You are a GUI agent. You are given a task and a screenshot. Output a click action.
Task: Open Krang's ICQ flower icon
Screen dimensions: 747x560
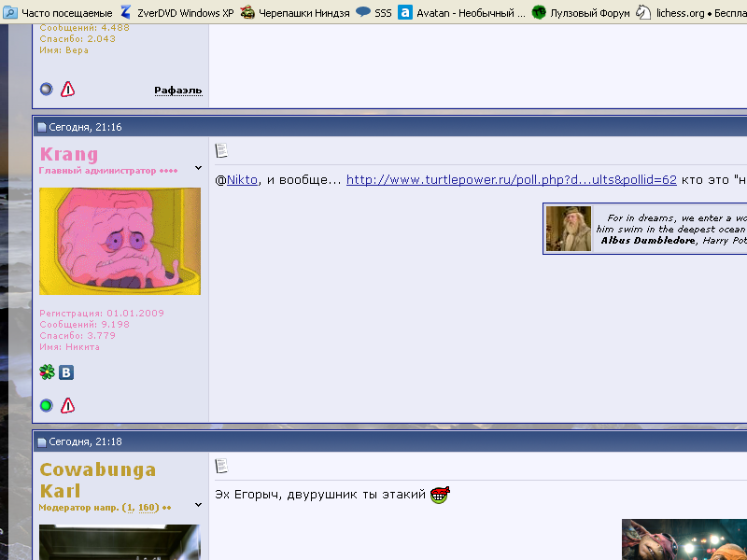tap(47, 371)
